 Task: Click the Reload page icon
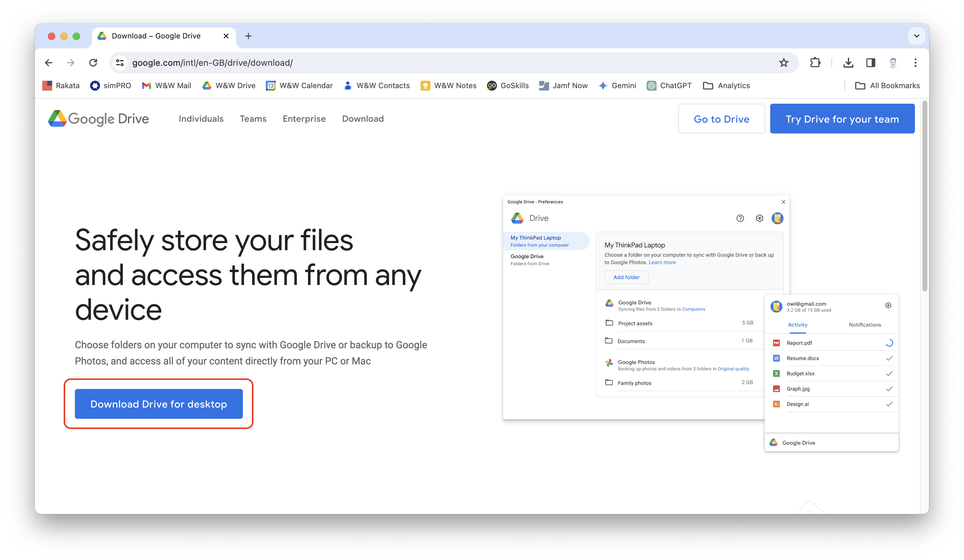tap(93, 63)
